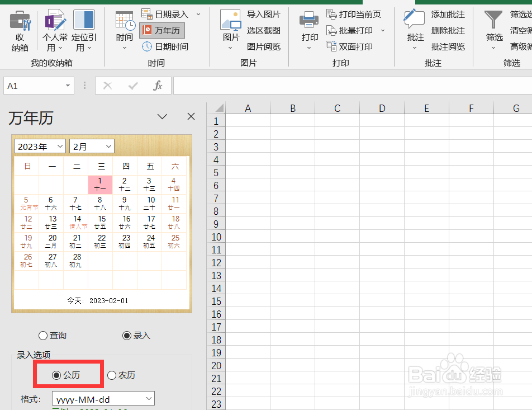Select February 28 in the calendar

coord(75,261)
